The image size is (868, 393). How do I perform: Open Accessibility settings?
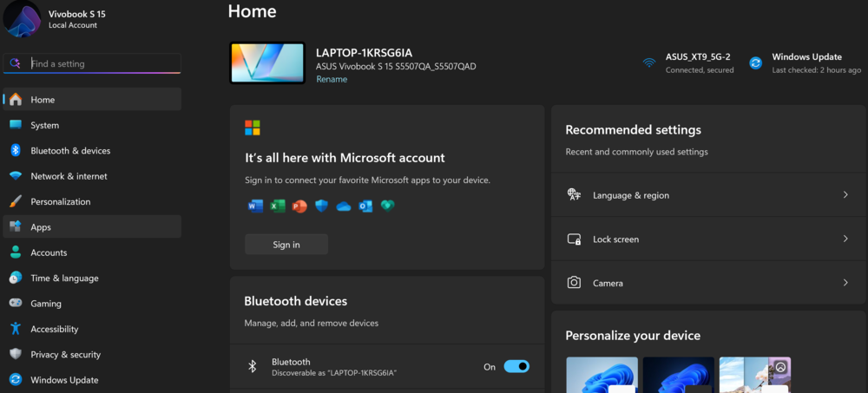(x=92, y=329)
